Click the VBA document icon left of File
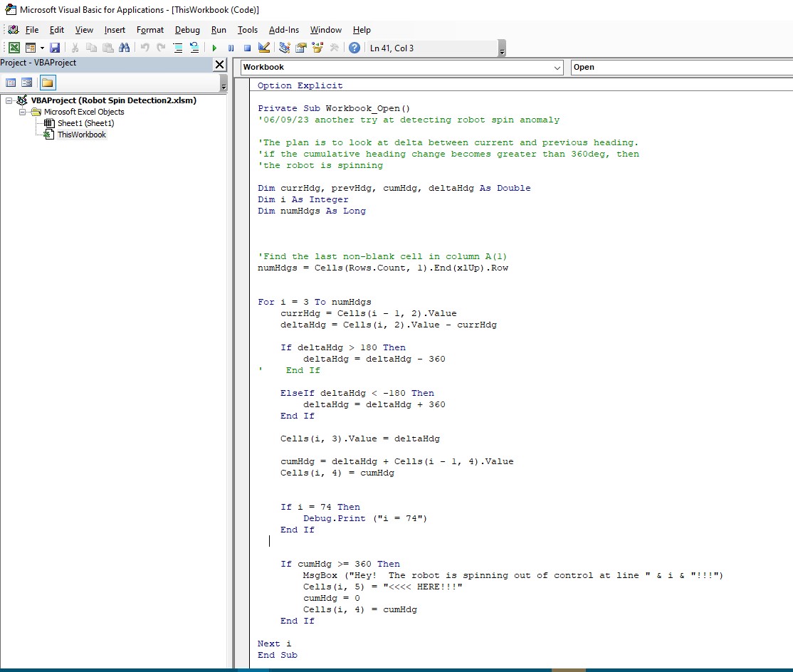Viewport: 793px width, 672px height. pyautogui.click(x=14, y=30)
